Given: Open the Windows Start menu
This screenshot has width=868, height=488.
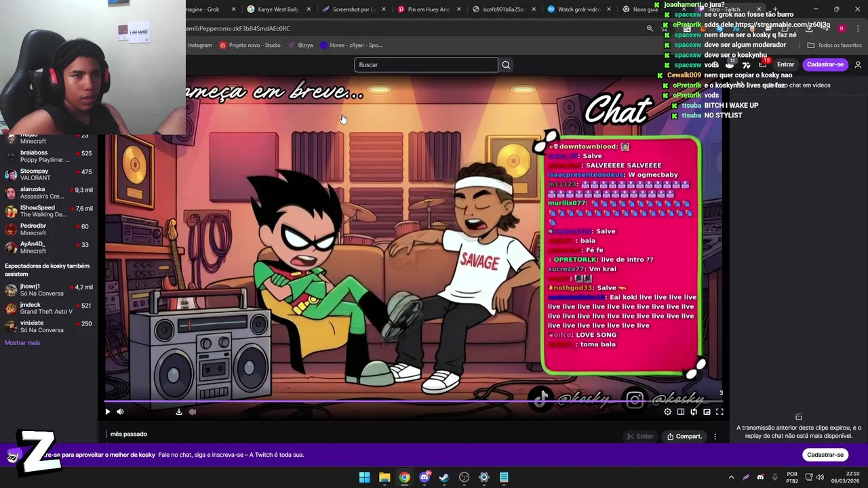Looking at the screenshot, I should 364,477.
